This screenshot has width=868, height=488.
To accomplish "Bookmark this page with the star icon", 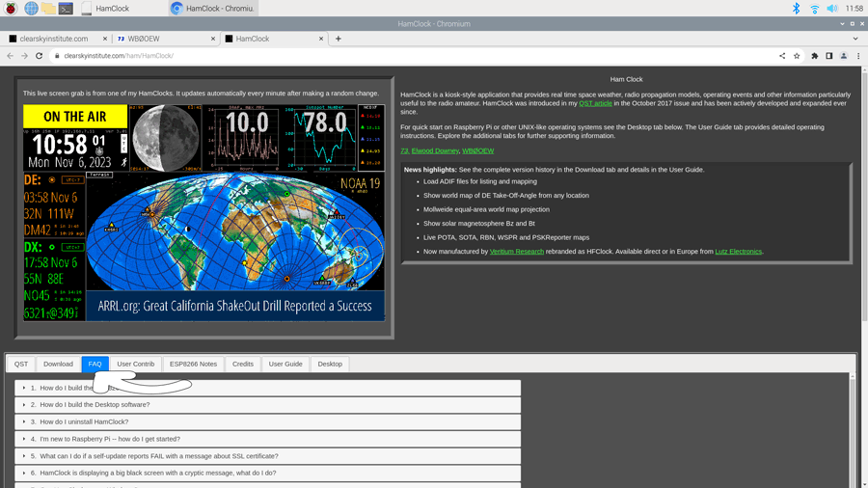I will pyautogui.click(x=797, y=56).
